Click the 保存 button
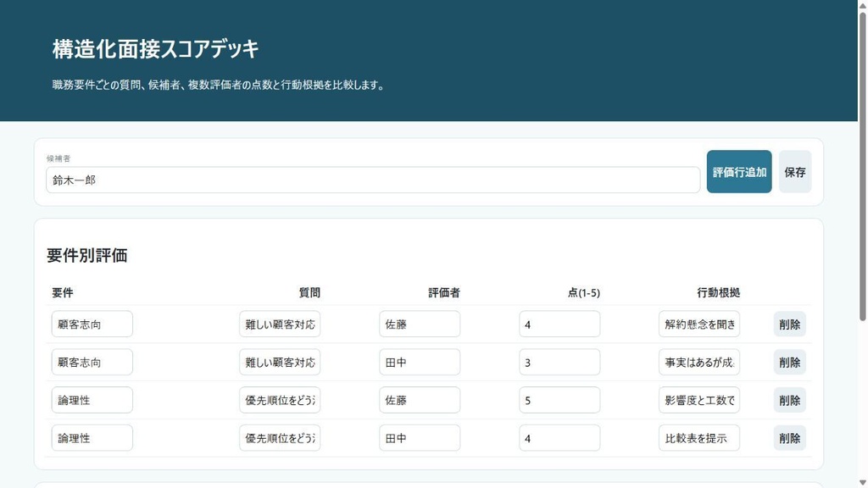This screenshot has width=868, height=488. click(x=795, y=171)
